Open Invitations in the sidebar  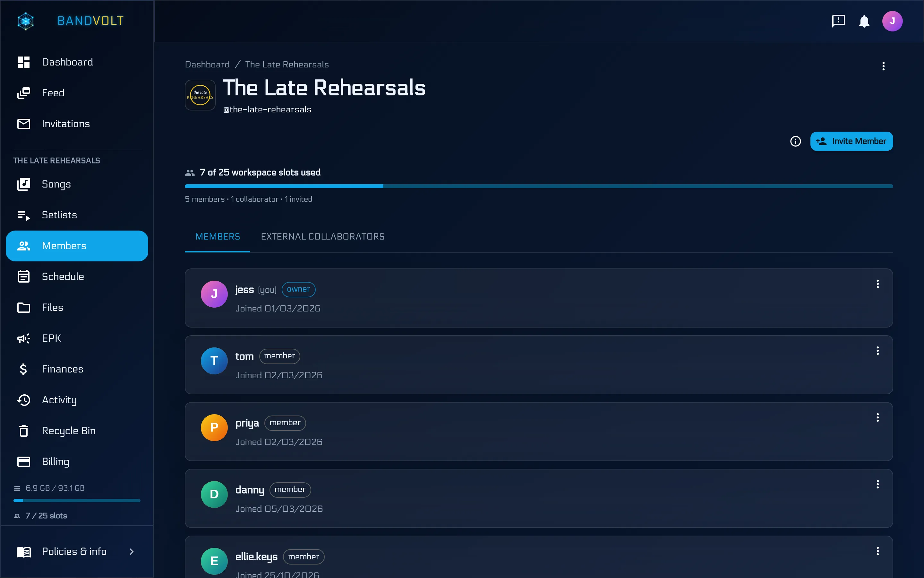coord(77,124)
